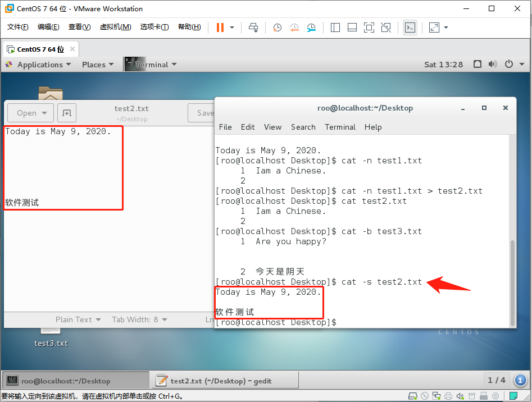Click the printer device status icon
This screenshot has height=402, width=532.
point(448,395)
